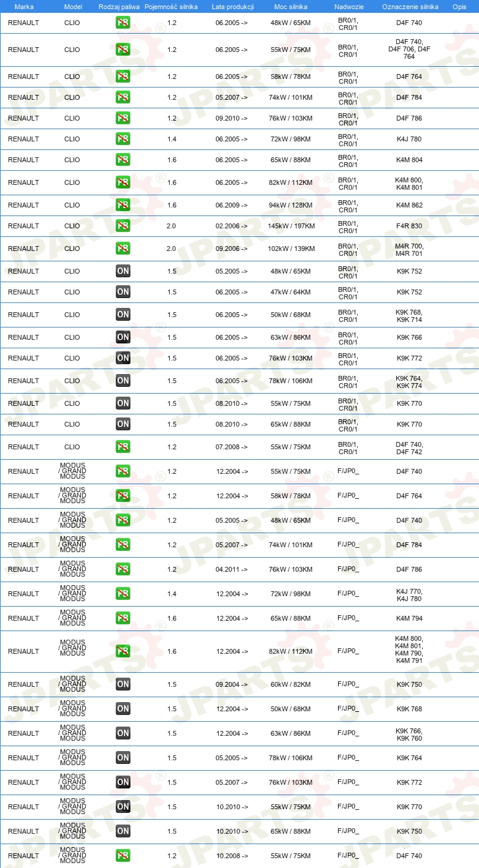The height and width of the screenshot is (868, 479).
Task: Click PB icon in Modus 04.2011 production row
Action: (x=123, y=569)
